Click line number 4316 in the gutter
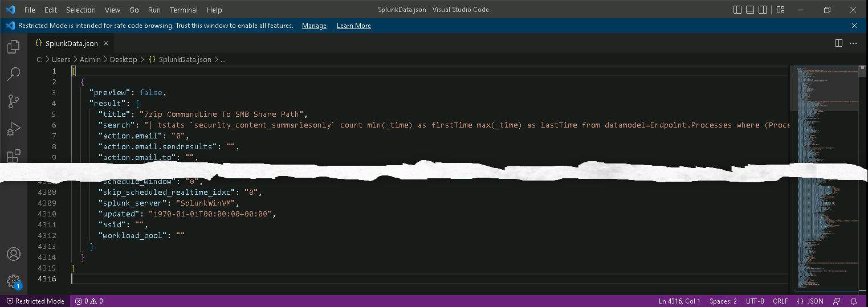 pos(47,279)
